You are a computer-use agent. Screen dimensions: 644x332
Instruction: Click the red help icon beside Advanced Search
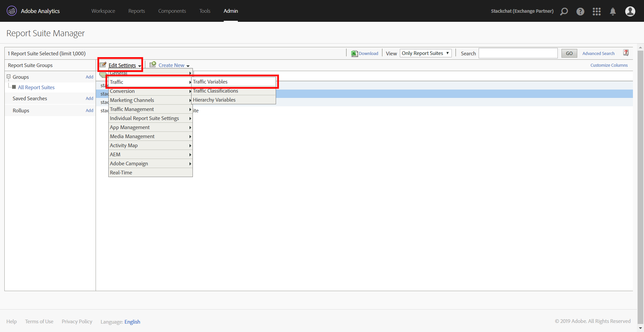coord(626,53)
